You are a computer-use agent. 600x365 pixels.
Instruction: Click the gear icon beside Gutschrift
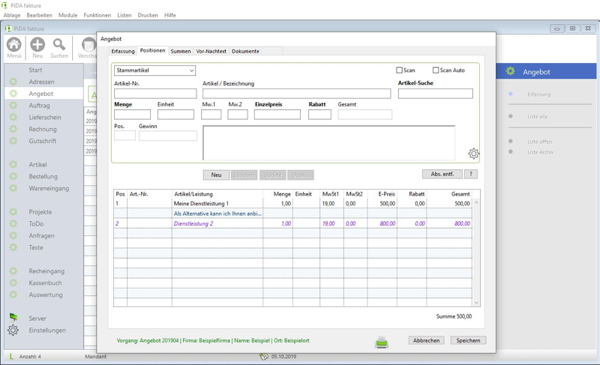[13, 141]
